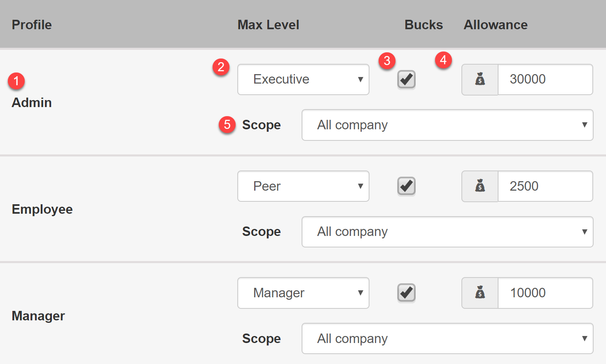Click the Employee allowance field showing 2500
Viewport: 606px width, 364px height.
[x=545, y=186]
